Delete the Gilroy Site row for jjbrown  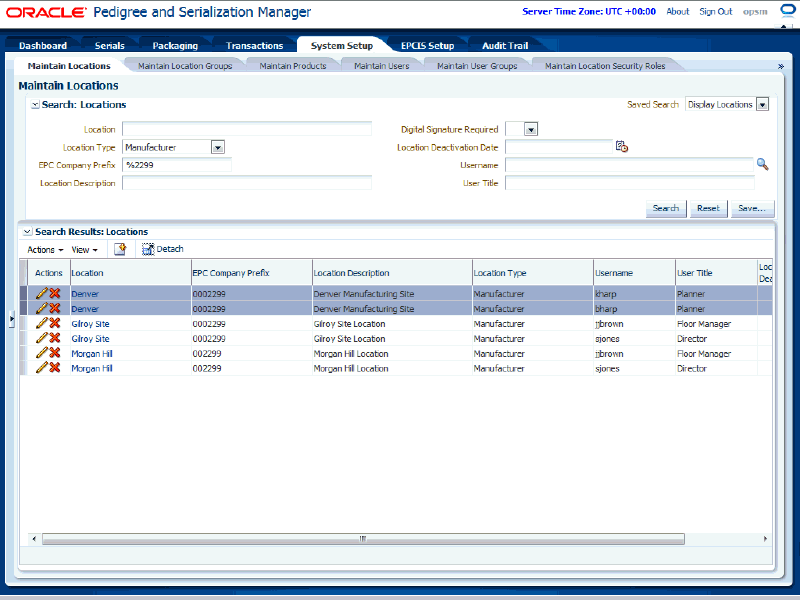[55, 323]
